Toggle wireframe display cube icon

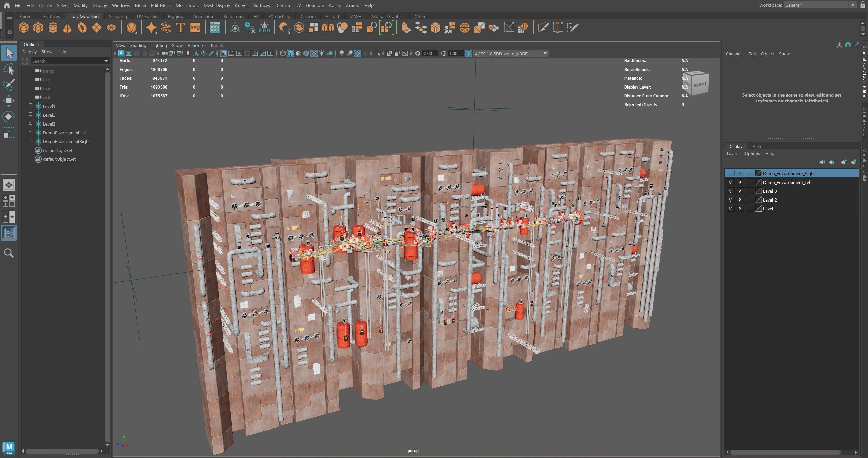click(x=283, y=53)
